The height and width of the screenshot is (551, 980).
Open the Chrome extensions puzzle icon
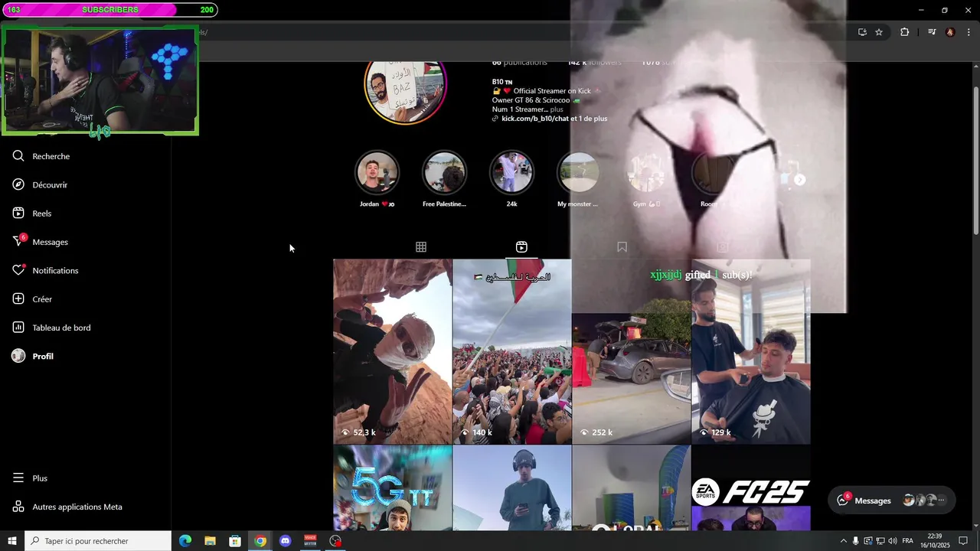point(904,32)
